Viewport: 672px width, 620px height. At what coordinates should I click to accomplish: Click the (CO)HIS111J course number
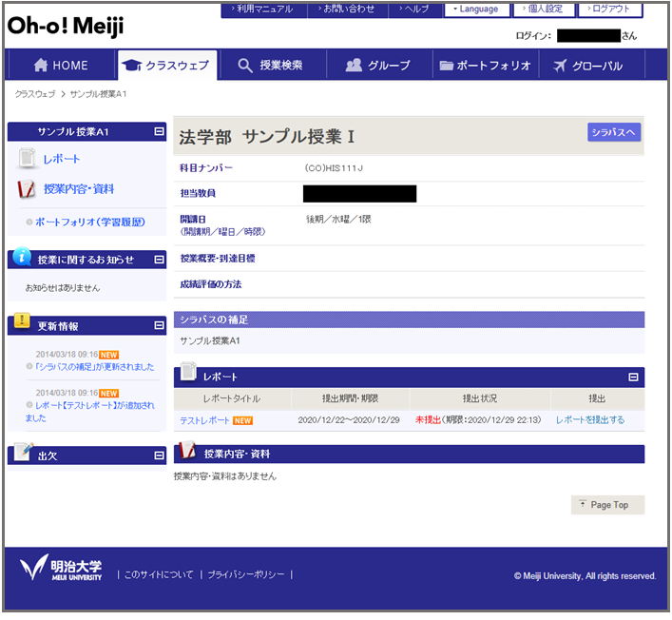[x=334, y=168]
